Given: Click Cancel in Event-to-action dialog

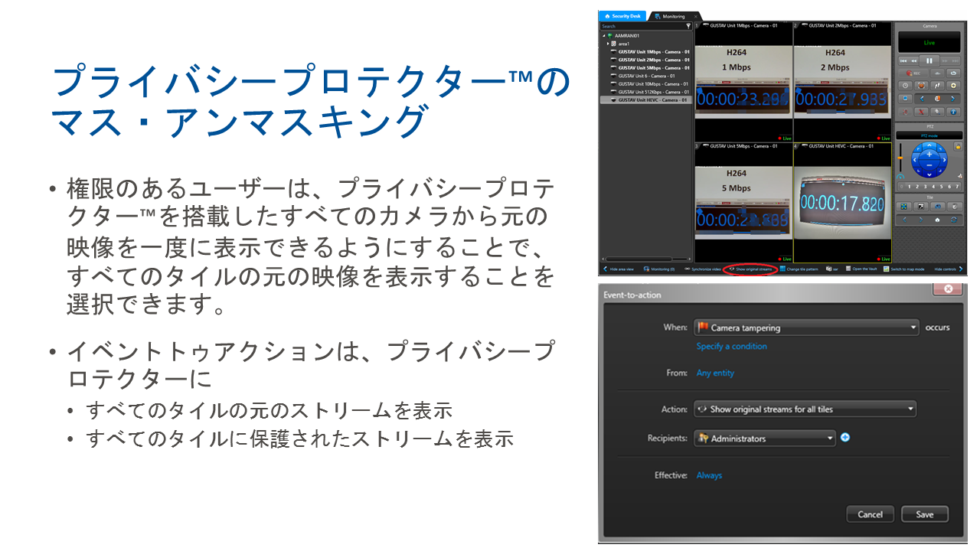Looking at the screenshot, I should coord(870,514).
